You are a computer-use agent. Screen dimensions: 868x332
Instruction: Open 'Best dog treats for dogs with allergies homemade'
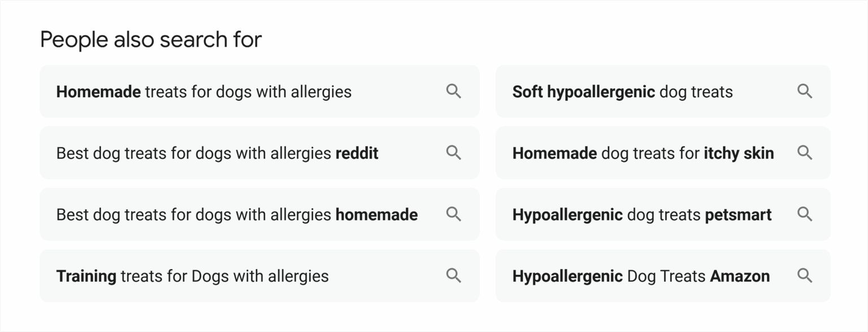point(237,214)
